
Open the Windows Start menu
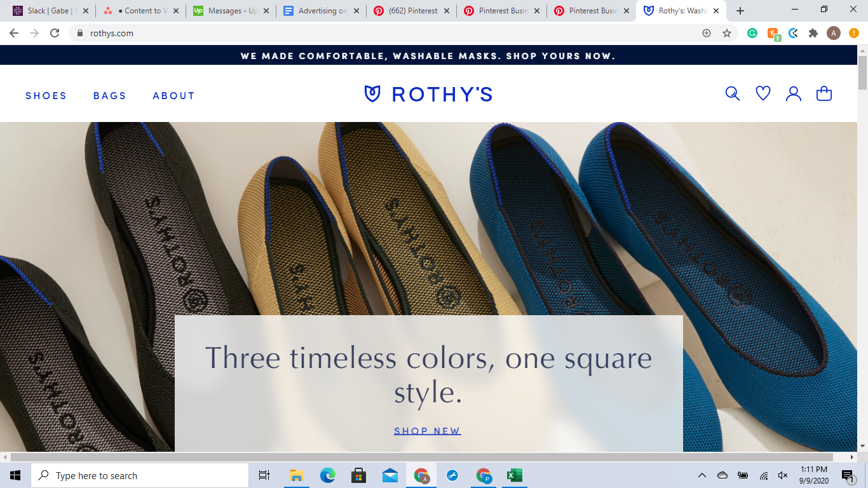15,475
